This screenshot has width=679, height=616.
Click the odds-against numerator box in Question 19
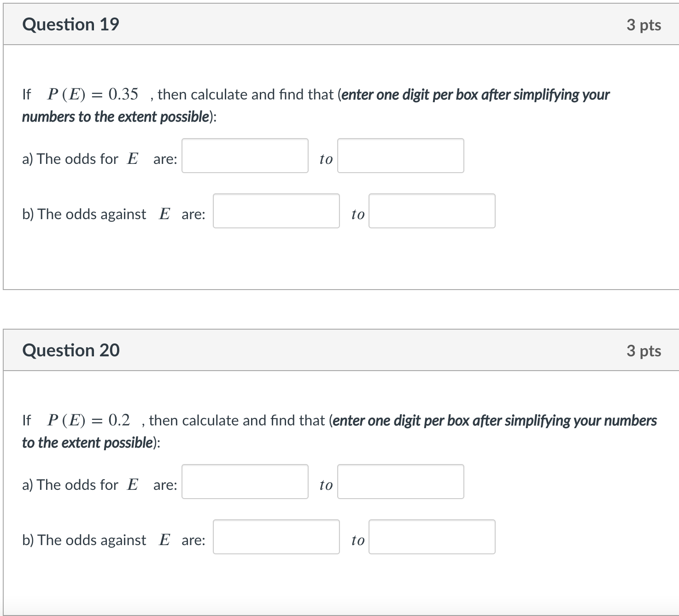coord(276,211)
